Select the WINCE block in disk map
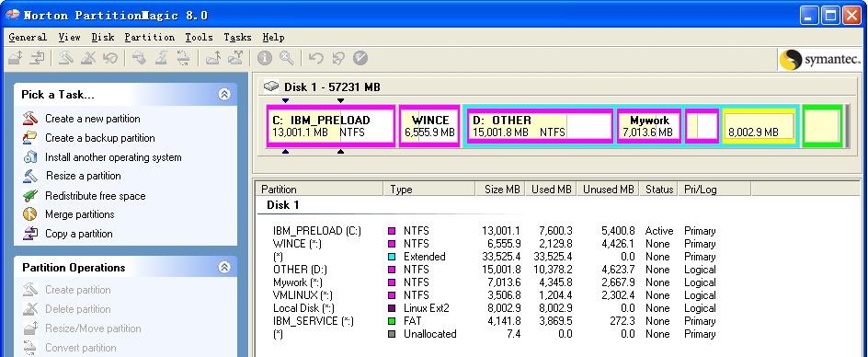The height and width of the screenshot is (357, 868). click(429, 126)
